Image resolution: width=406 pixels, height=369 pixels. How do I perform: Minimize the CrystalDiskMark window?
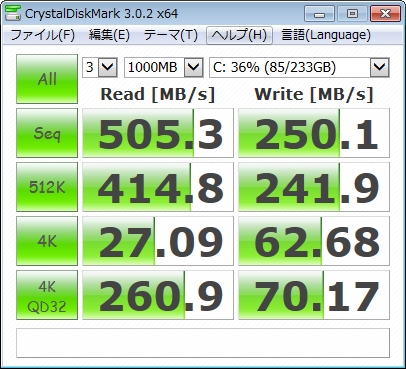coord(320,14)
